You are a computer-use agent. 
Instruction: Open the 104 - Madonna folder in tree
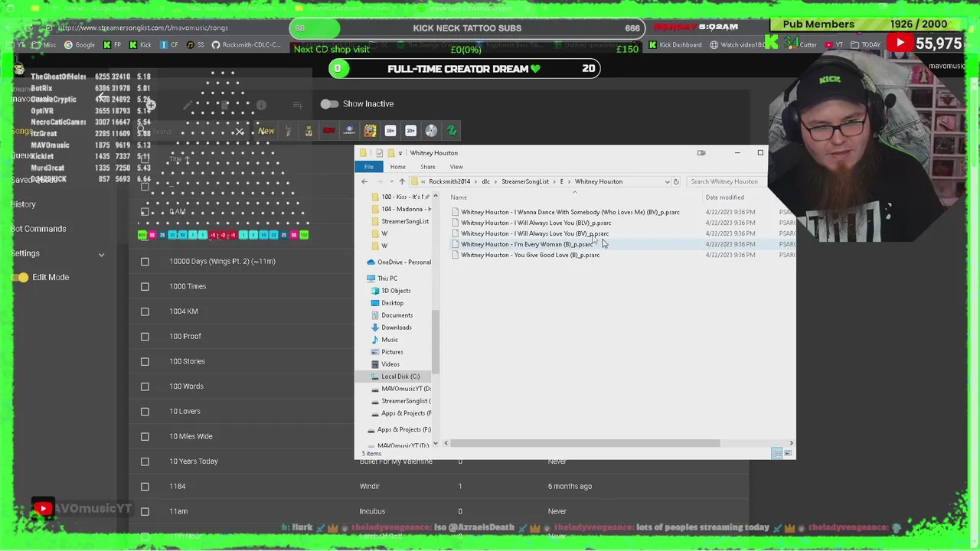(403, 209)
